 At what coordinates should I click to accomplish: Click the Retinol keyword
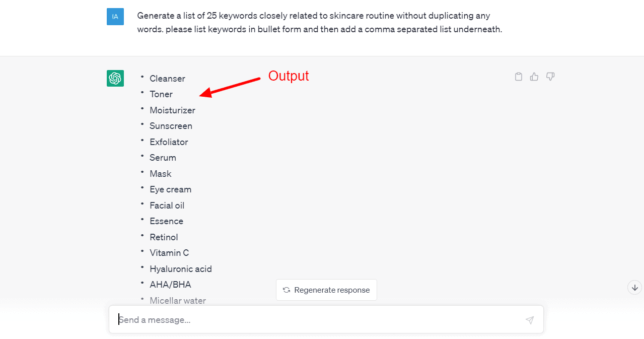tap(164, 237)
